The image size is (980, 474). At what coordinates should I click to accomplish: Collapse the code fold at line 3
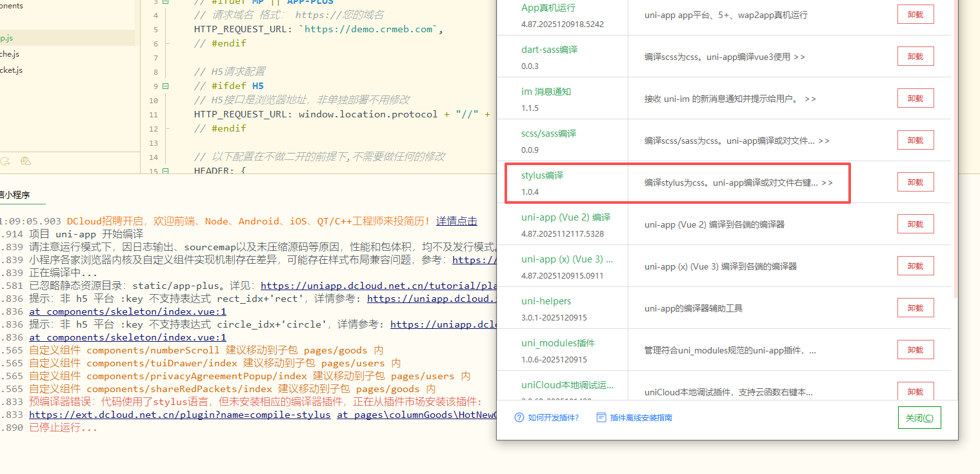pos(166,2)
